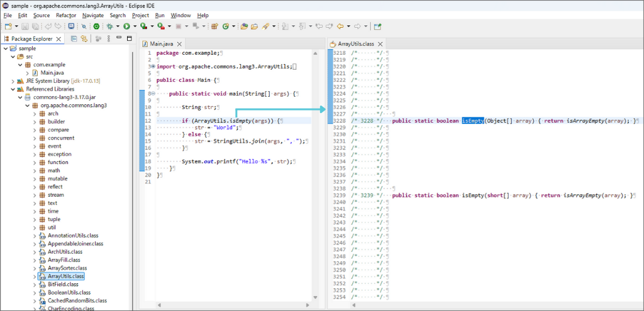Start debugging with the bug icon
Image resolution: width=644 pixels, height=311 pixels.
coord(109,26)
